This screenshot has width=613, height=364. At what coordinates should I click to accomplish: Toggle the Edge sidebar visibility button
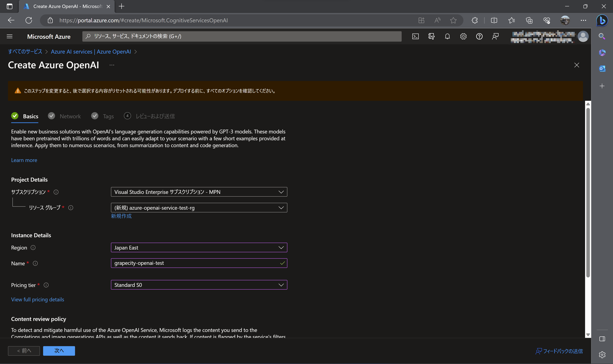click(602, 339)
